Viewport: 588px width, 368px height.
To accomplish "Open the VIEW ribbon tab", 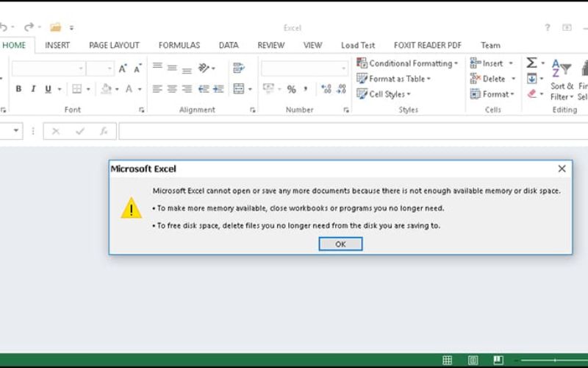I will click(313, 46).
